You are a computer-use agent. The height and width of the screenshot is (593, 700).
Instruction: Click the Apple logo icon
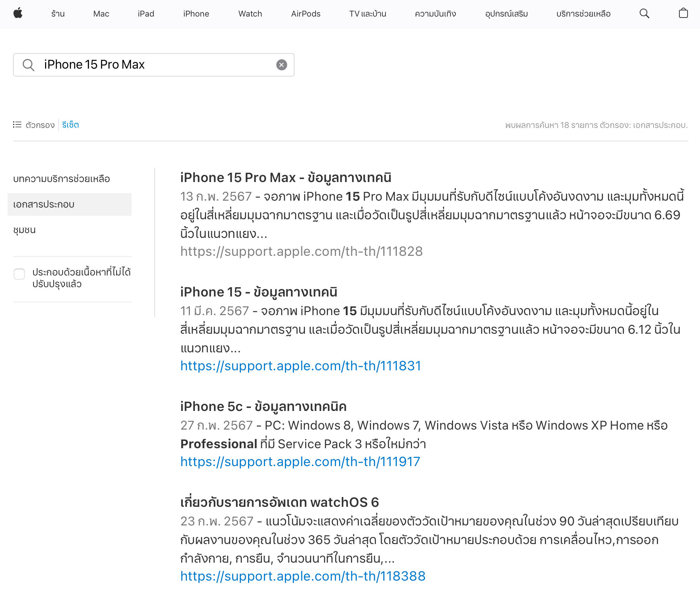[x=18, y=14]
